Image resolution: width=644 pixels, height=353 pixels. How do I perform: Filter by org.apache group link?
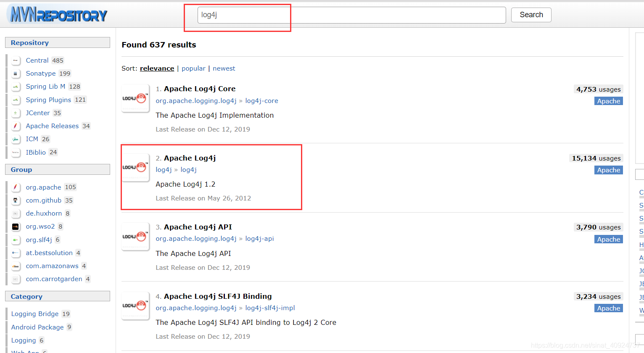pyautogui.click(x=43, y=187)
